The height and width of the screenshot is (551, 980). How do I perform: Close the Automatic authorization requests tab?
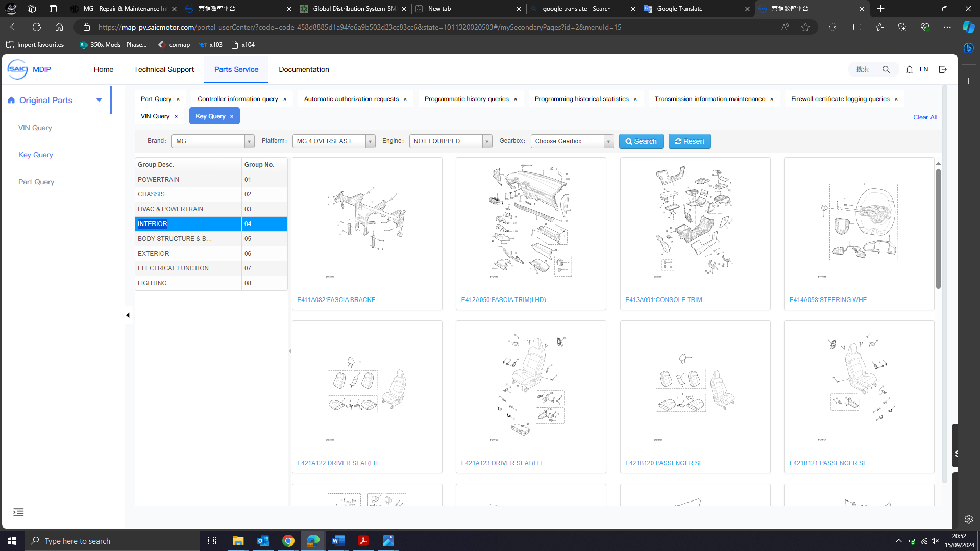pos(405,99)
